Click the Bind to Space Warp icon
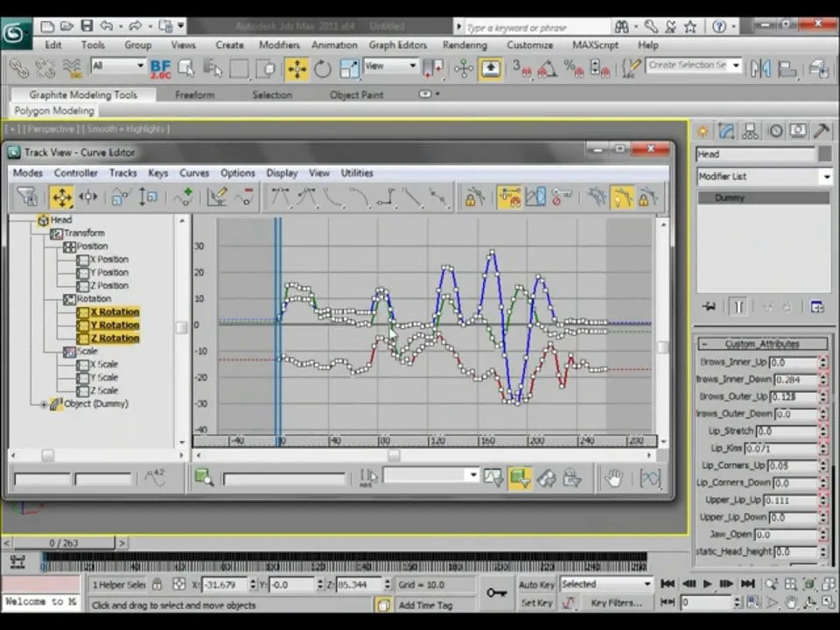The width and height of the screenshot is (840, 630). tap(72, 68)
